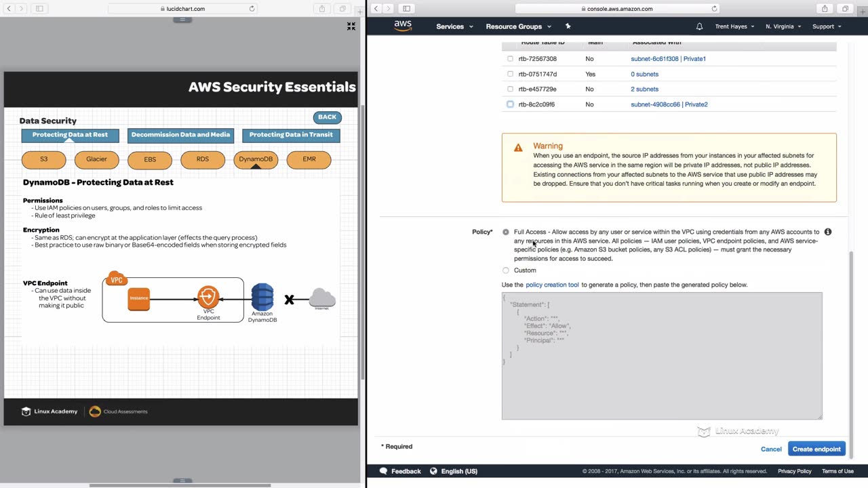Click the VPC Endpoint shield icon in diagram

click(x=208, y=297)
